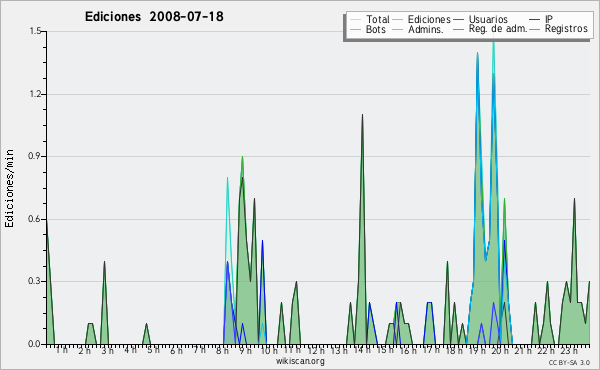
Task: Click the '6 h' x-axis label
Action: (x=176, y=350)
